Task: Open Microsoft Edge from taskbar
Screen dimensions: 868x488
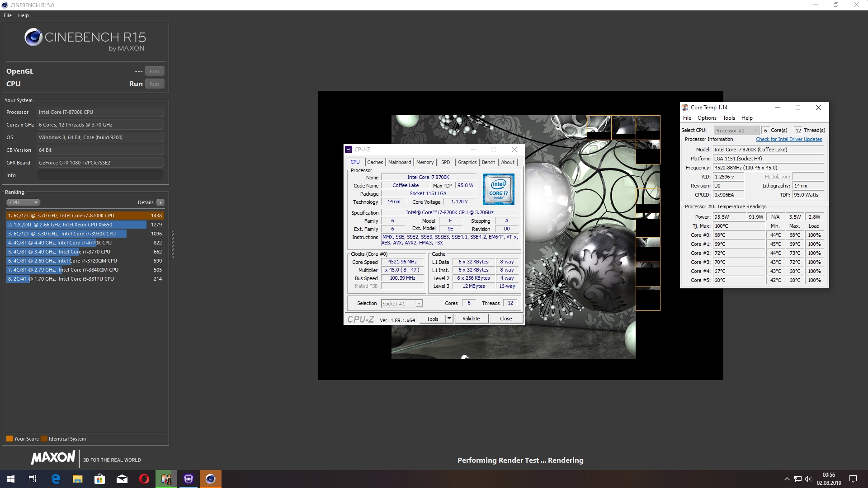Action: [56, 479]
